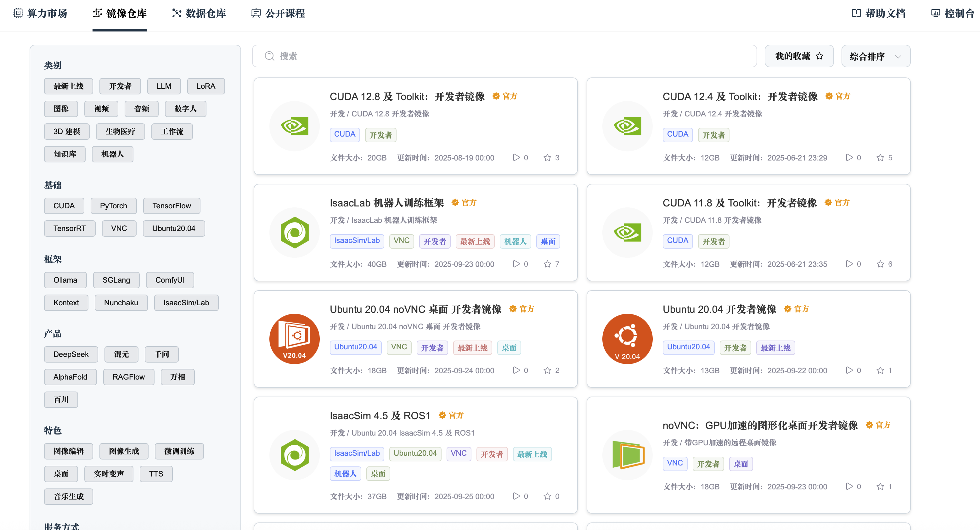
Task: Click IsaacSim/Lab tag on IsaacLab card
Action: [357, 241]
